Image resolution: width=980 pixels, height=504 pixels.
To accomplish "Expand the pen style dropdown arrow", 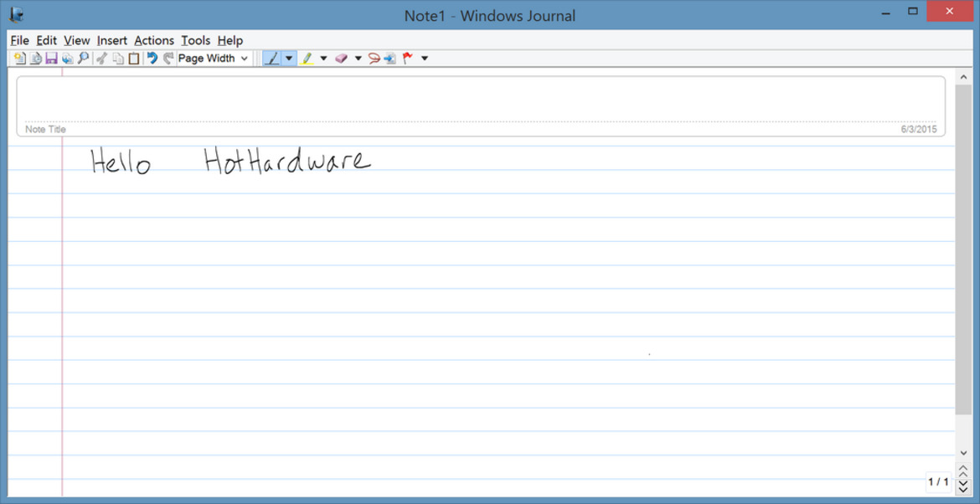I will (289, 59).
